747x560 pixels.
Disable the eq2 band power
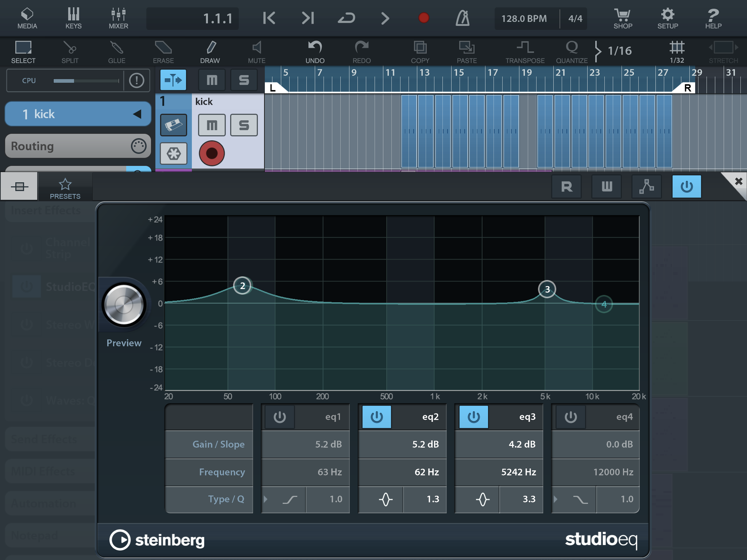377,417
